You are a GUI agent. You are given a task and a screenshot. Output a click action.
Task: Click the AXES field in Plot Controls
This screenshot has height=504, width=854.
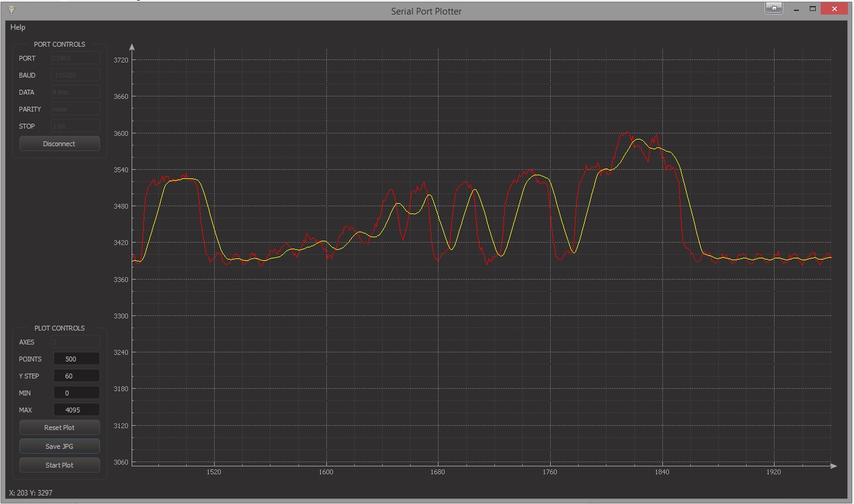coord(76,342)
